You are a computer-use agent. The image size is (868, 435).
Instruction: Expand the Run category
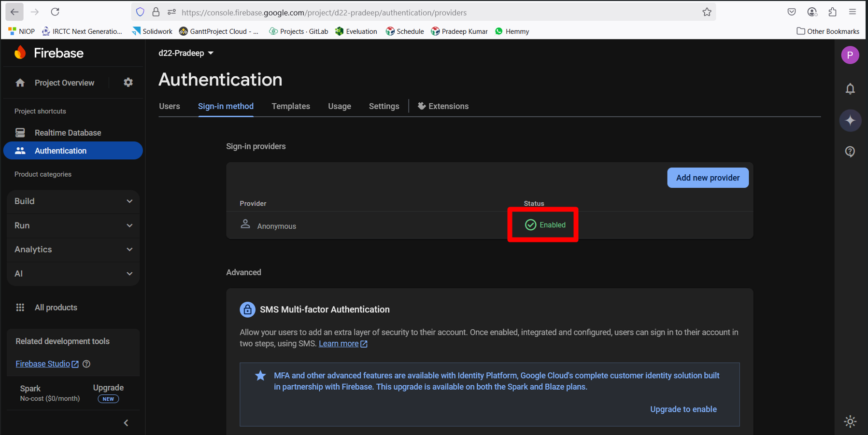tap(73, 225)
